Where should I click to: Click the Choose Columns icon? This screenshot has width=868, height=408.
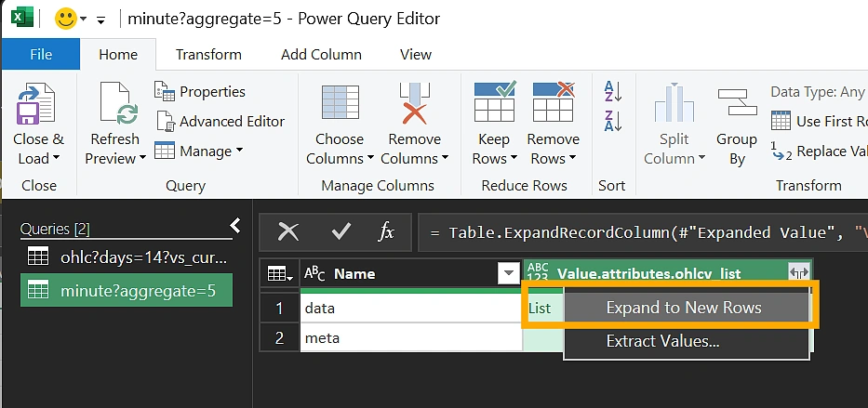click(x=340, y=104)
